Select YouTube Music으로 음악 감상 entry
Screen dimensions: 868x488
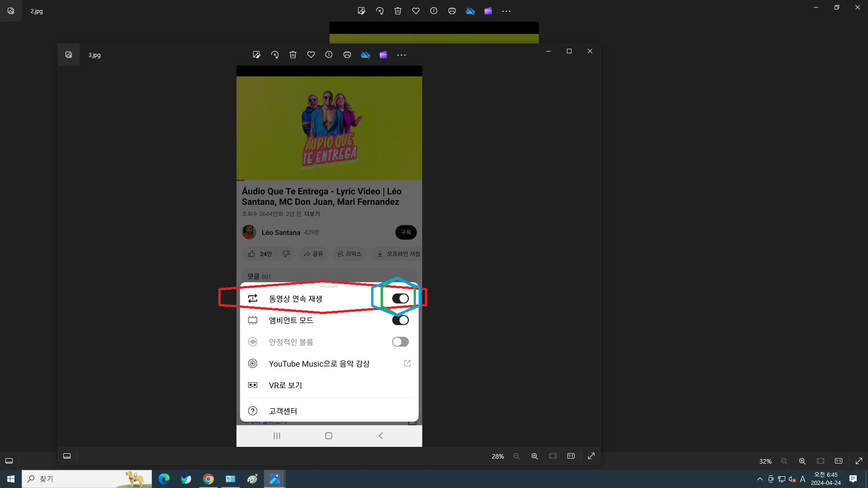pyautogui.click(x=329, y=364)
